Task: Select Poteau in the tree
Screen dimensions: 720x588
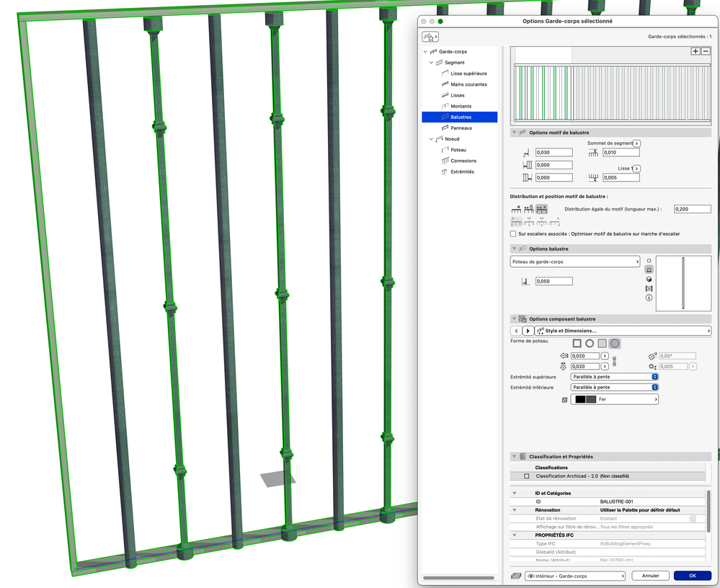Action: 458,150
